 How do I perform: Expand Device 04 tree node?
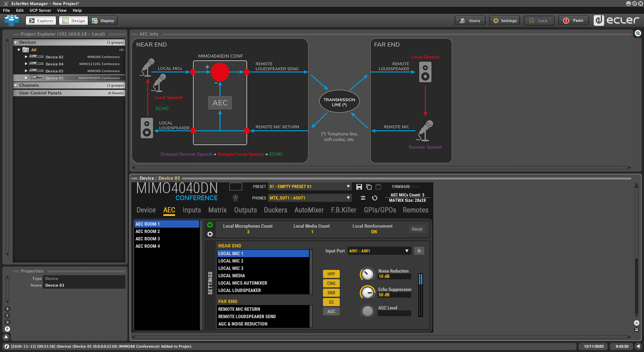coord(26,64)
